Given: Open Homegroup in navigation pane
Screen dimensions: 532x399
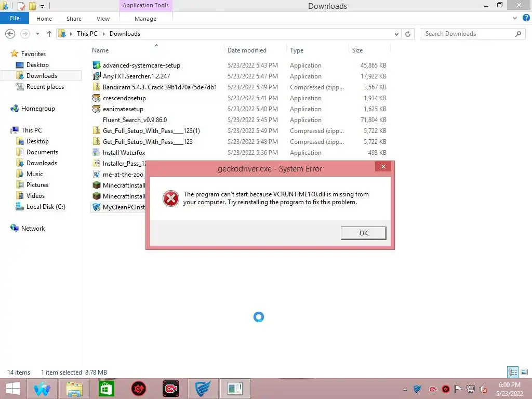Looking at the screenshot, I should (x=38, y=109).
